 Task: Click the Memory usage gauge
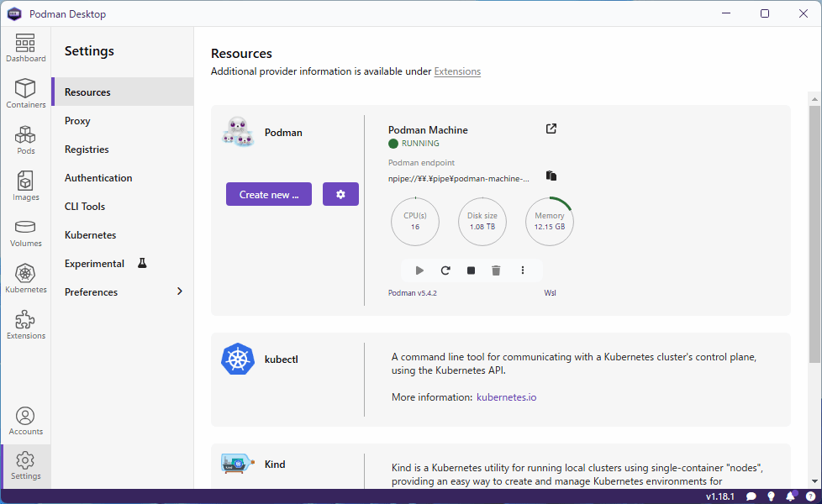(x=550, y=221)
